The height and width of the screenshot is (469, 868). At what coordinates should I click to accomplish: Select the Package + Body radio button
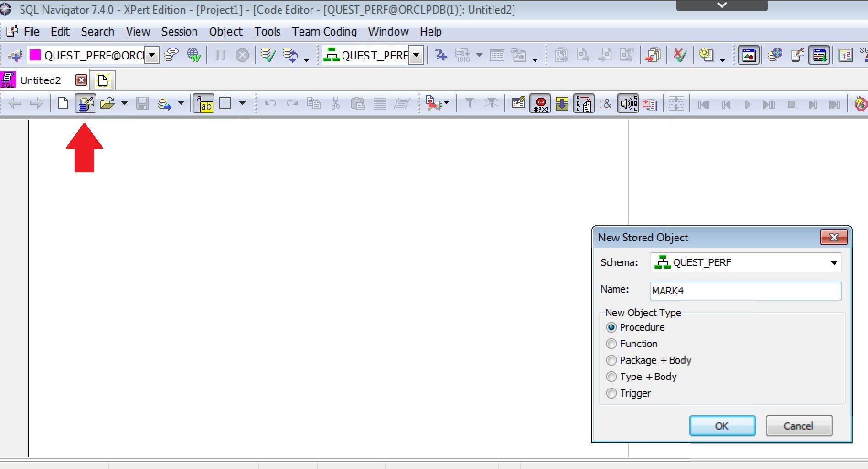611,360
